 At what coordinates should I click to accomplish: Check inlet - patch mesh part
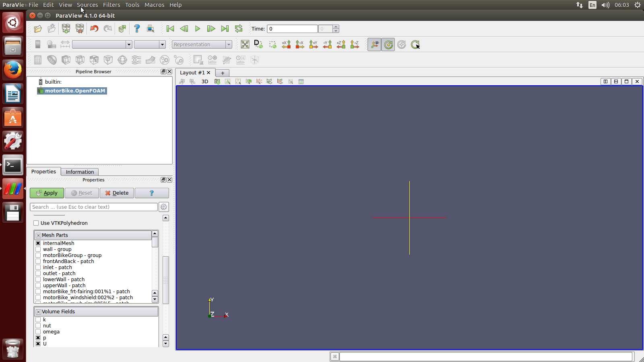[38, 267]
